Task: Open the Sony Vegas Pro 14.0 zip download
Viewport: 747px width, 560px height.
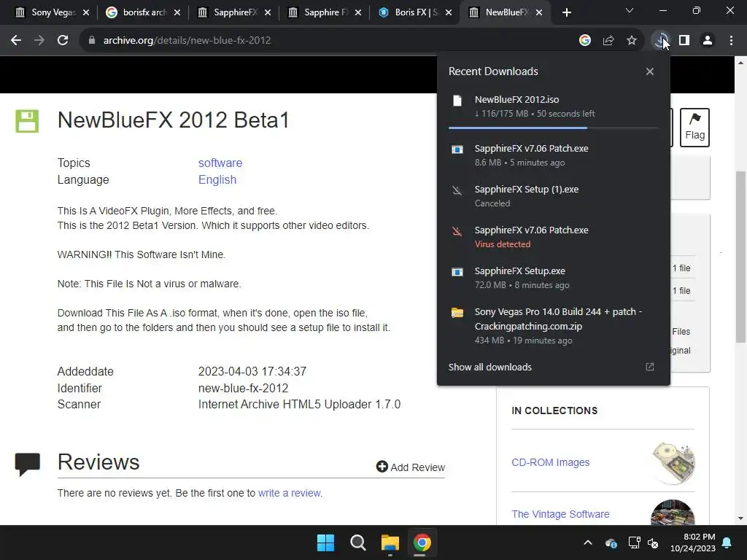Action: click(554, 326)
